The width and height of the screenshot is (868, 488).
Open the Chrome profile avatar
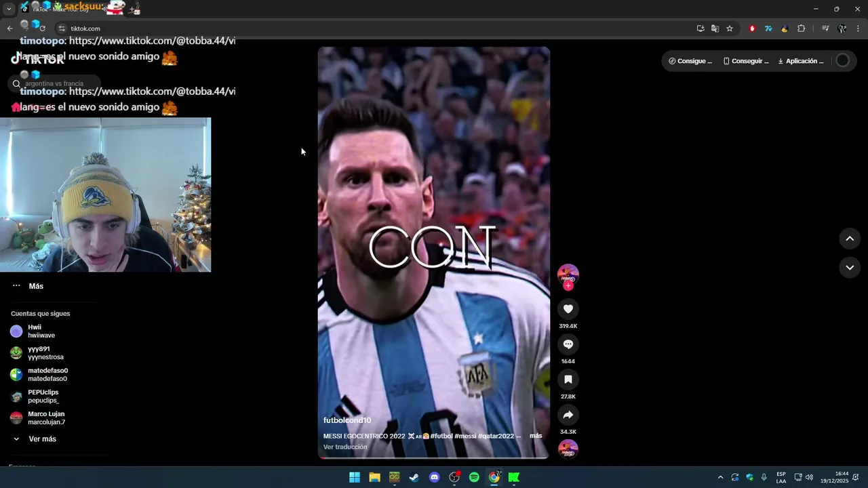[x=842, y=28]
